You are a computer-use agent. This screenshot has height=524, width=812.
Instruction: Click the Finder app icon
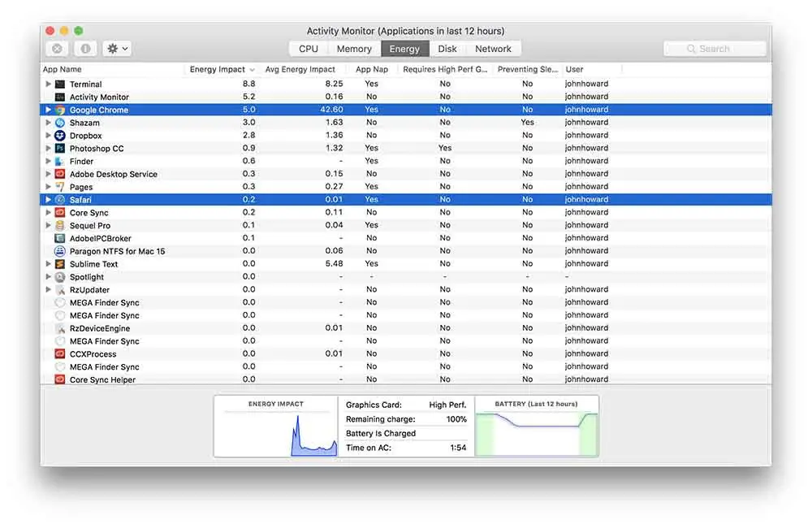(60, 161)
